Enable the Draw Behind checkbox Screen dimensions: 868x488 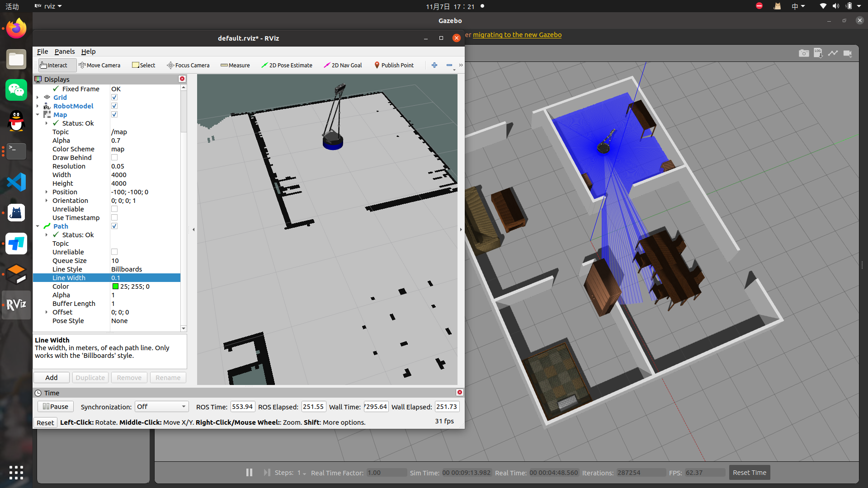click(114, 157)
